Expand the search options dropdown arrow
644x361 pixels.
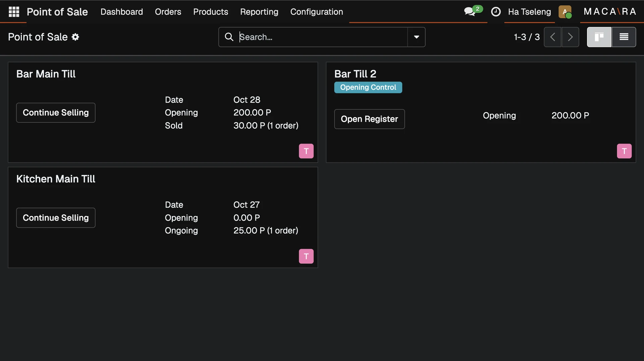pyautogui.click(x=417, y=37)
